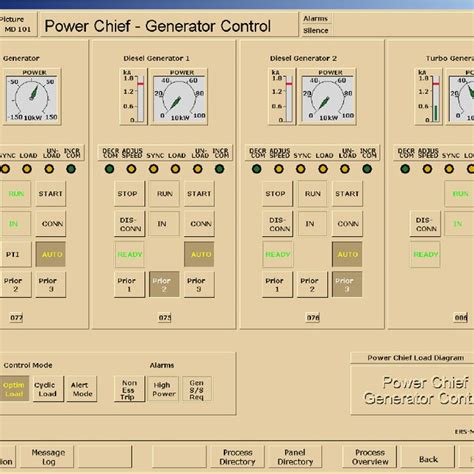Click Gen S/S Req alarm indicator
The height and width of the screenshot is (474, 474).
(x=197, y=389)
